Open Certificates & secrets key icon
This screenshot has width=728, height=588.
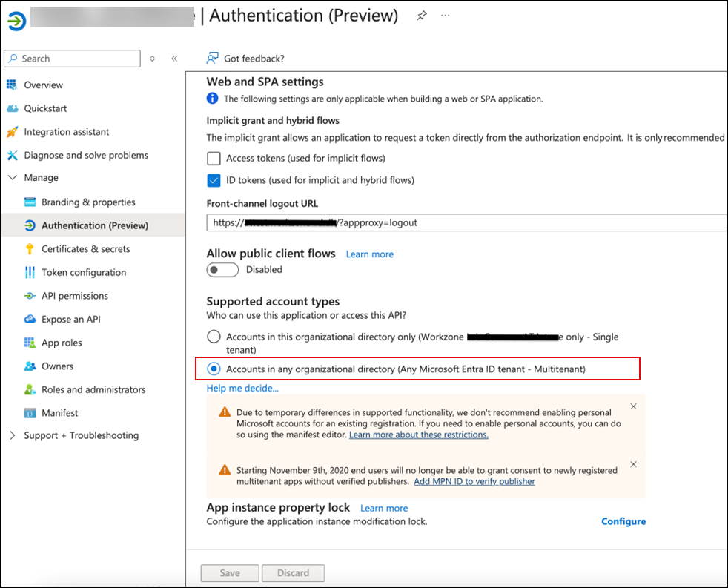click(x=30, y=249)
